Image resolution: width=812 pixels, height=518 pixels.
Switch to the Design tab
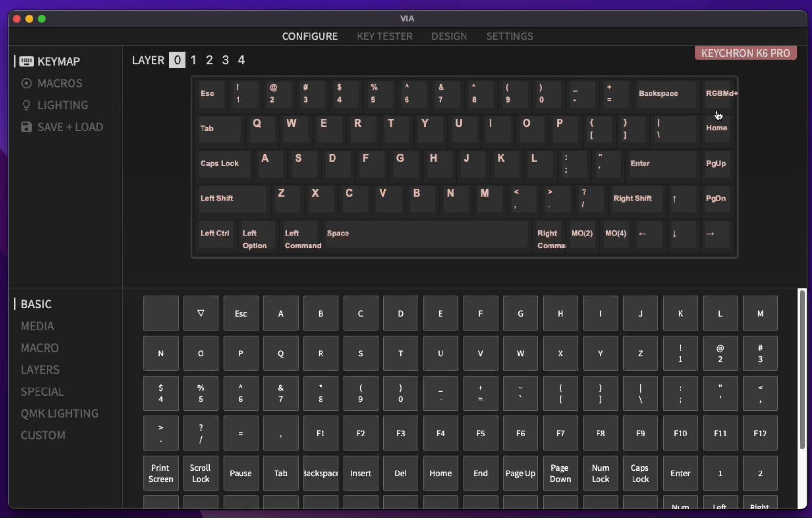[x=449, y=36]
